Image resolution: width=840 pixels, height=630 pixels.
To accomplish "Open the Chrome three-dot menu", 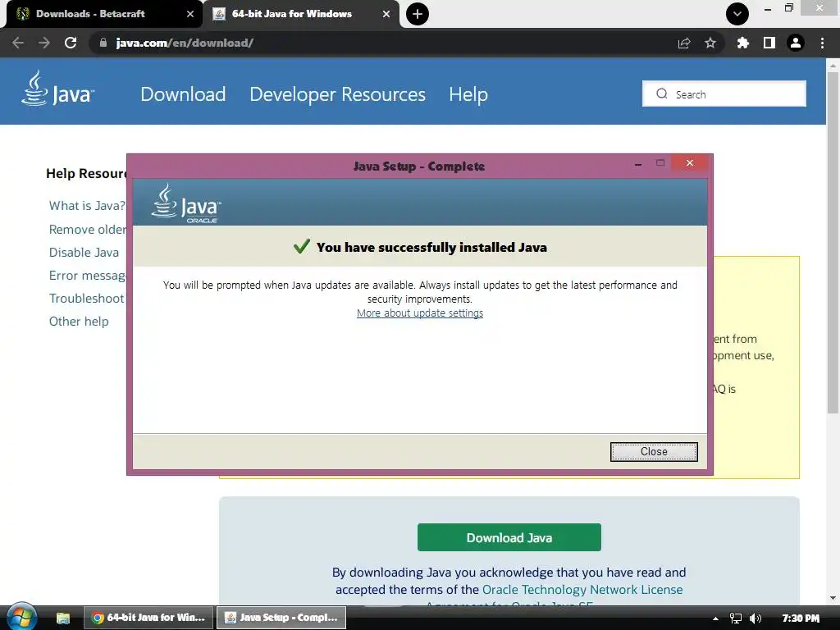I will click(x=822, y=43).
